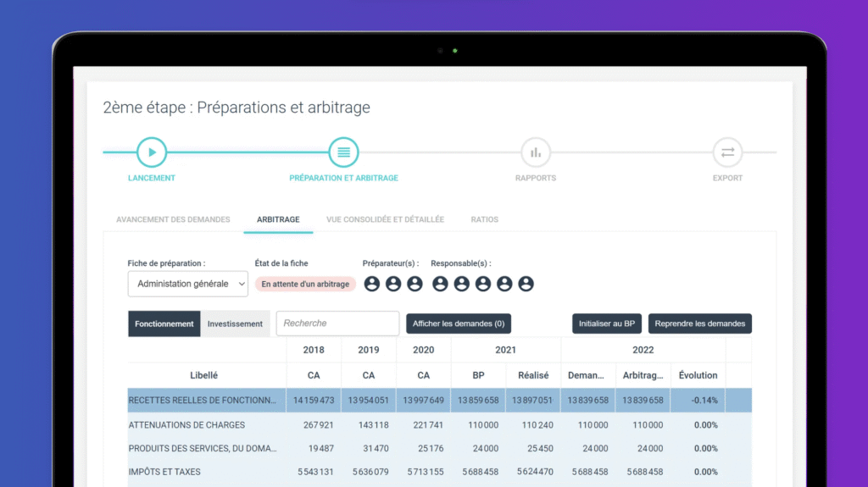
Task: Click the first Préparateur avatar icon
Action: coord(372,284)
